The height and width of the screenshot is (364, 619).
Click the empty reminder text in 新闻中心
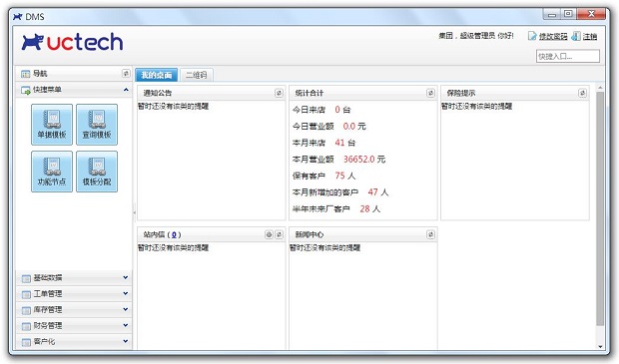tap(324, 247)
